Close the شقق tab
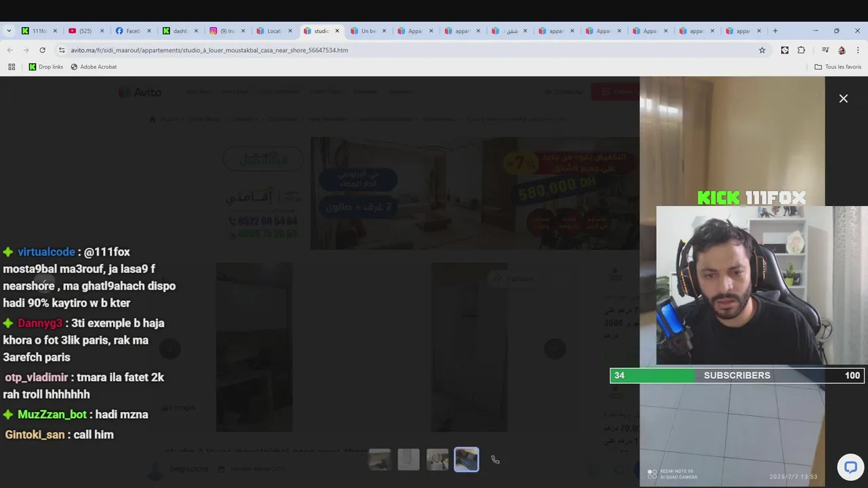868x488 pixels. [525, 30]
